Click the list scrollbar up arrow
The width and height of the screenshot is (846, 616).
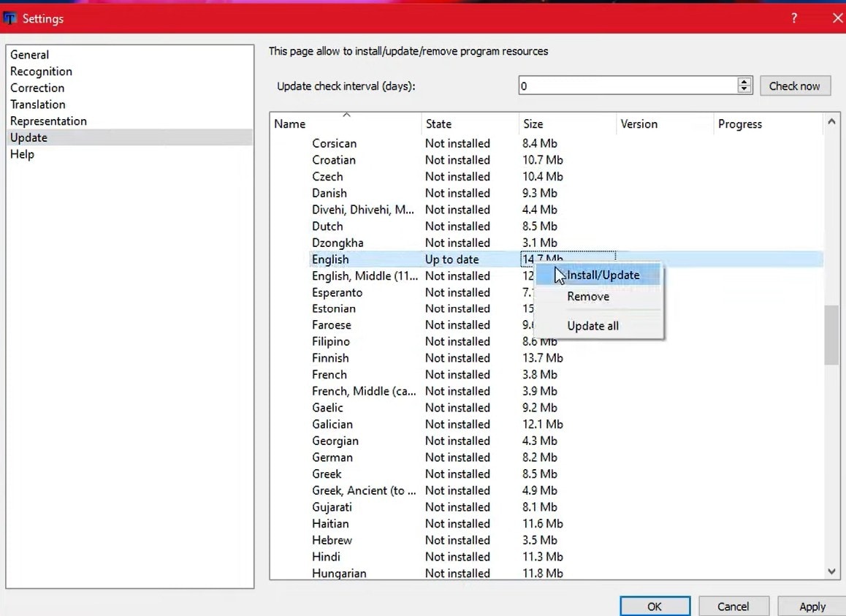[831, 121]
